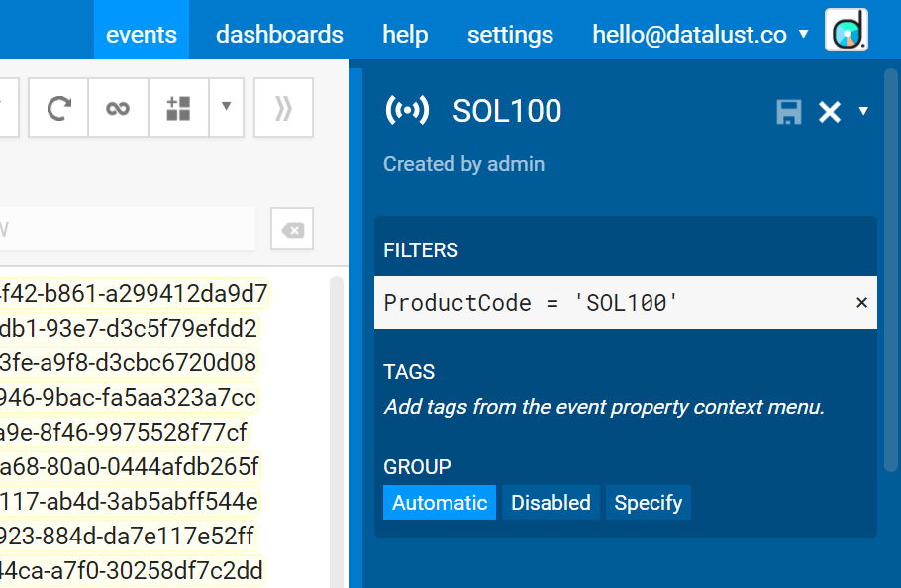Select event ending 3ab5abff544e
Viewport: 901px width, 588px height.
130,501
